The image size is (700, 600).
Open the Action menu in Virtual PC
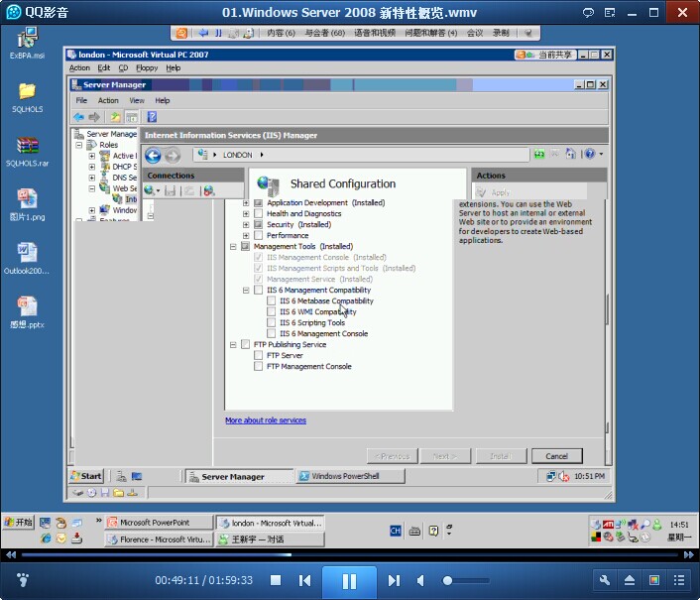coord(79,67)
